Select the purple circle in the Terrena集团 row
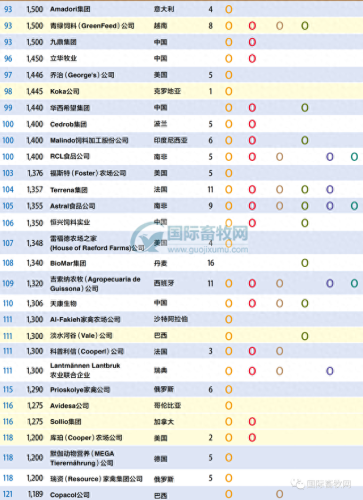The height and width of the screenshot is (500, 363). (330, 190)
